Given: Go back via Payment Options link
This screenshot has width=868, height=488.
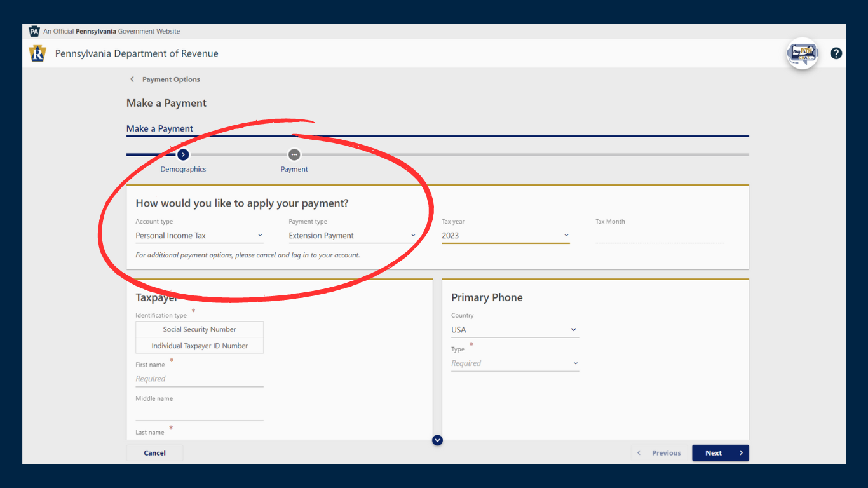Looking at the screenshot, I should pyautogui.click(x=171, y=79).
